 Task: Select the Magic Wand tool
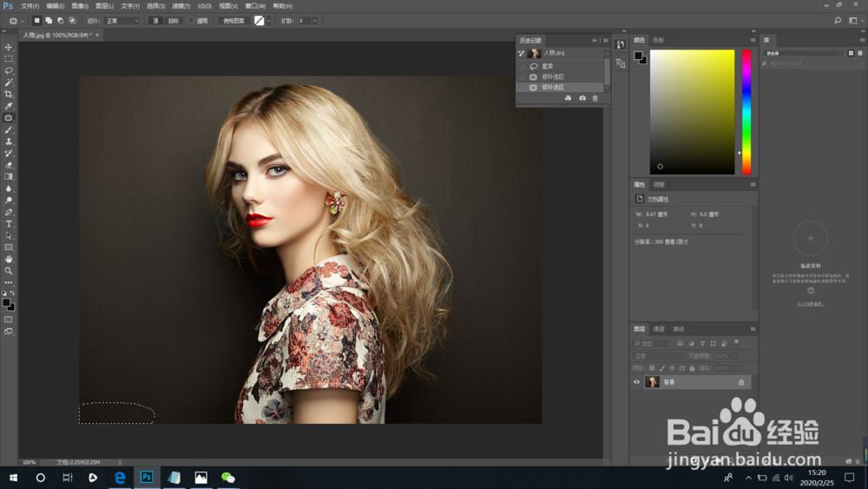point(9,83)
